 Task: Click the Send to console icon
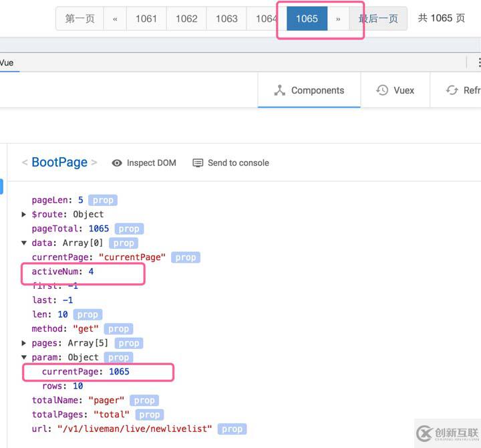[198, 162]
